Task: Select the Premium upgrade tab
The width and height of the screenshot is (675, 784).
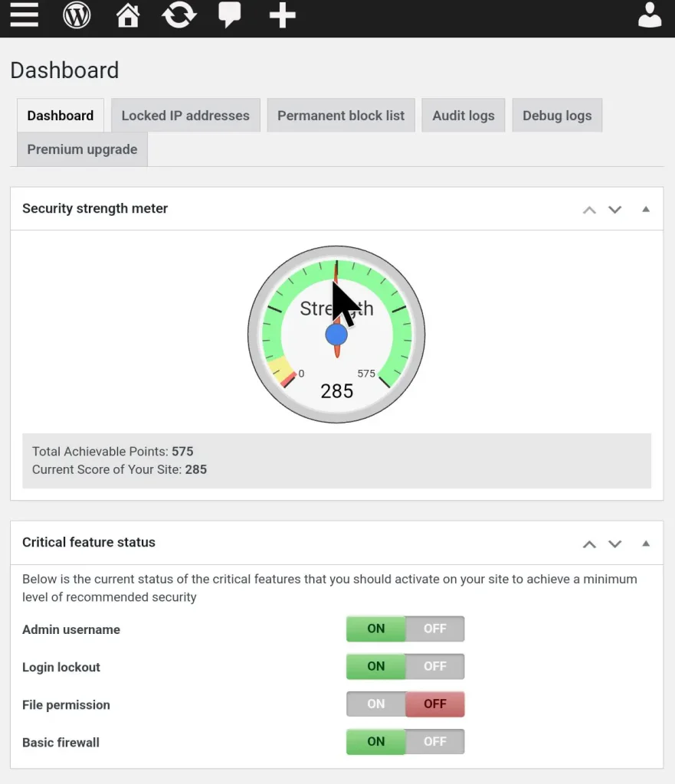Action: [x=82, y=149]
